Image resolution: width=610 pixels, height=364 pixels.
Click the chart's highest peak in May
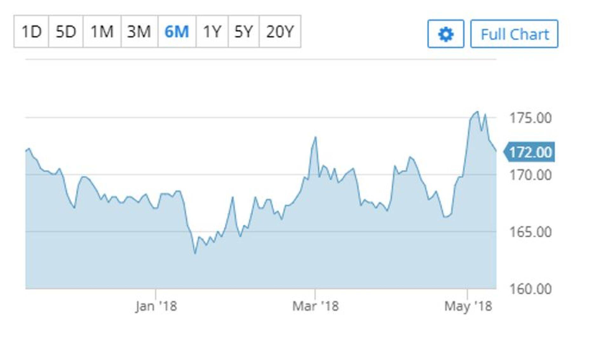coord(477,112)
